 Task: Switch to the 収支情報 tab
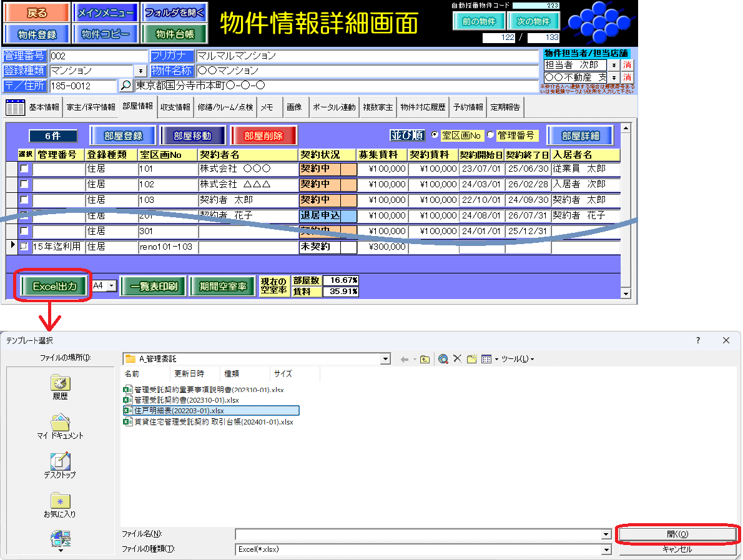click(175, 107)
